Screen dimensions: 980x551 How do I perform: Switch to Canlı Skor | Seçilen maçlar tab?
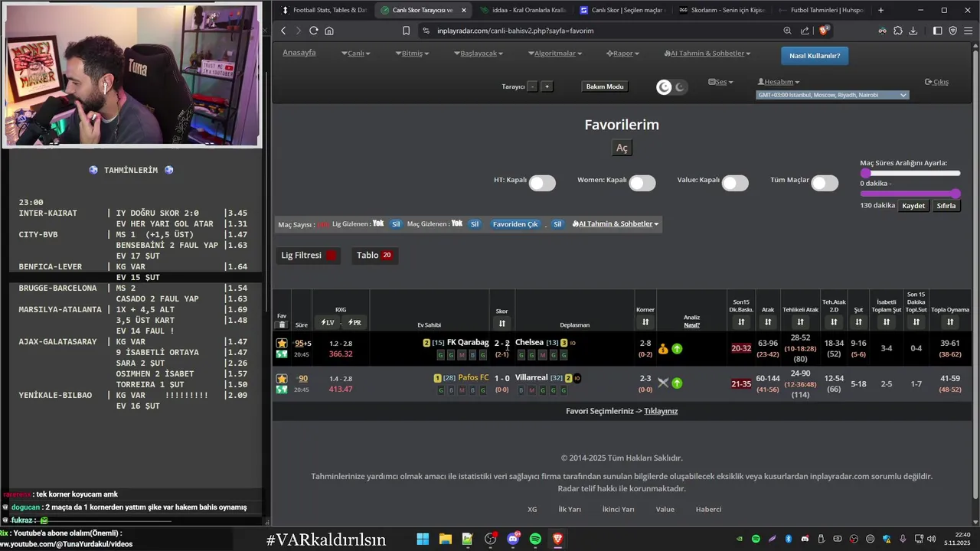(622, 10)
